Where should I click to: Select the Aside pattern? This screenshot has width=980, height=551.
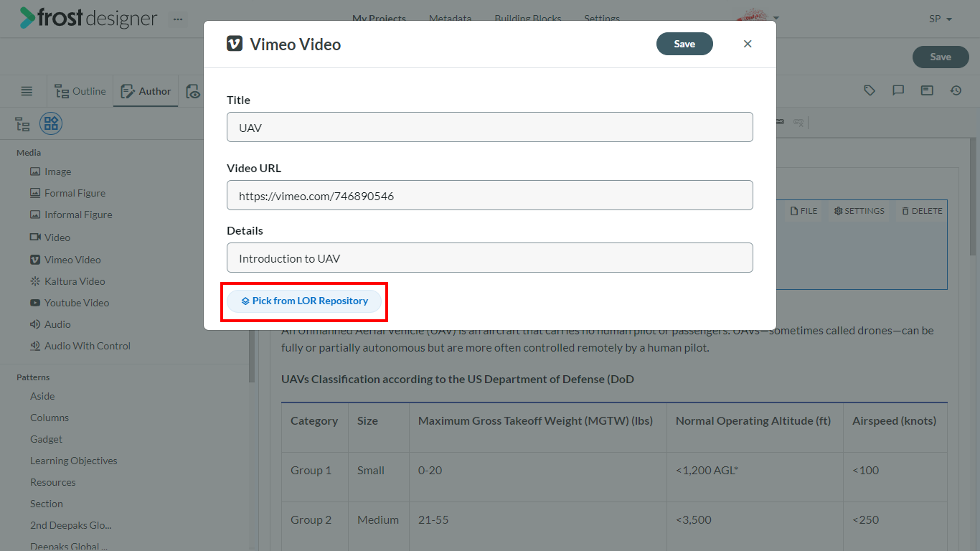pyautogui.click(x=42, y=396)
